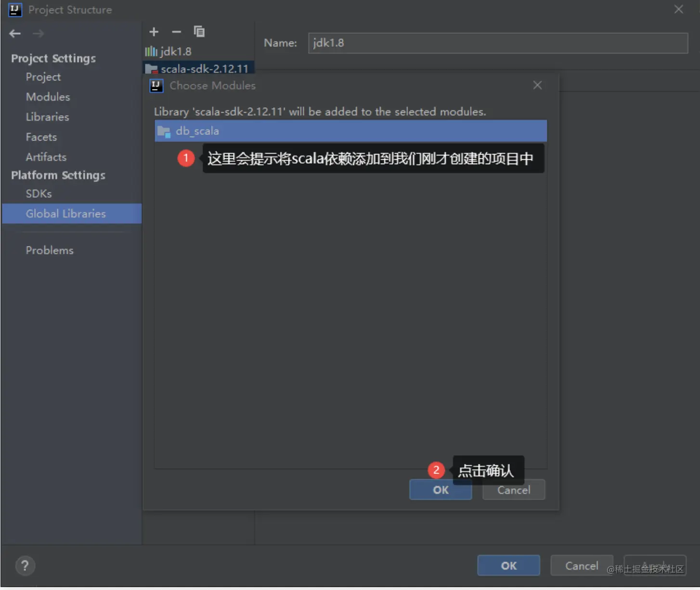The image size is (700, 590).
Task: Open the Problems section
Action: 50,250
